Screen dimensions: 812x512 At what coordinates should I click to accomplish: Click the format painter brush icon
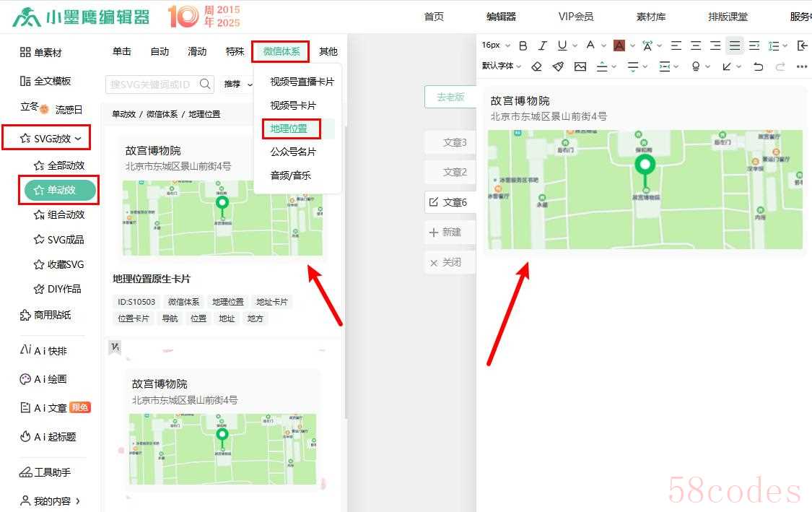(x=558, y=66)
